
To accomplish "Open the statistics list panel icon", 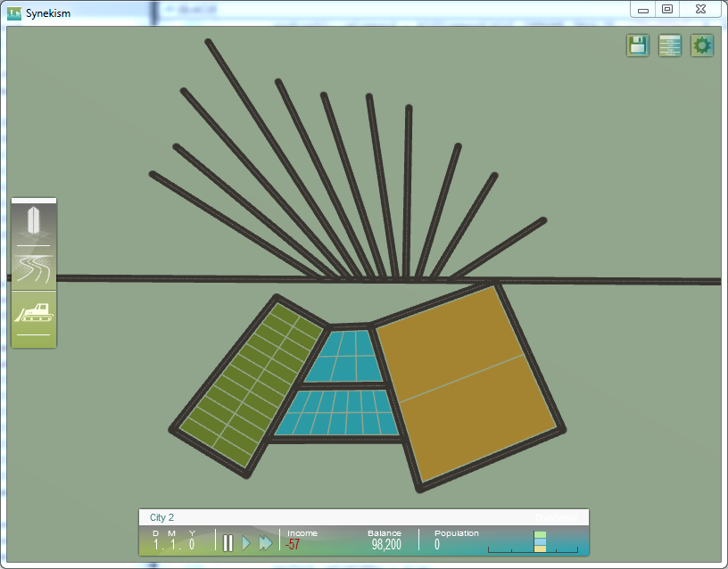I will (669, 45).
